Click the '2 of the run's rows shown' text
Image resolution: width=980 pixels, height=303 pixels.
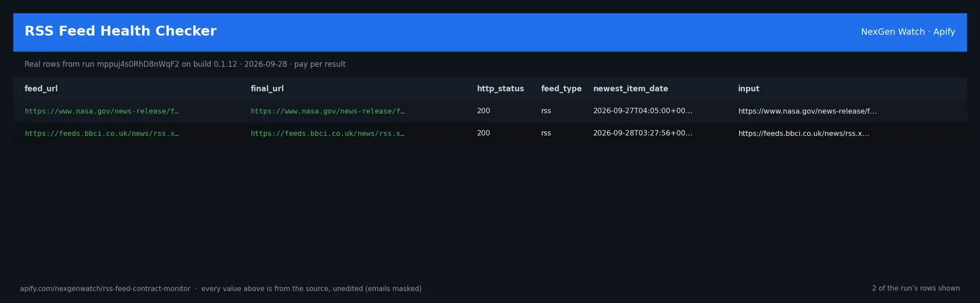916,289
